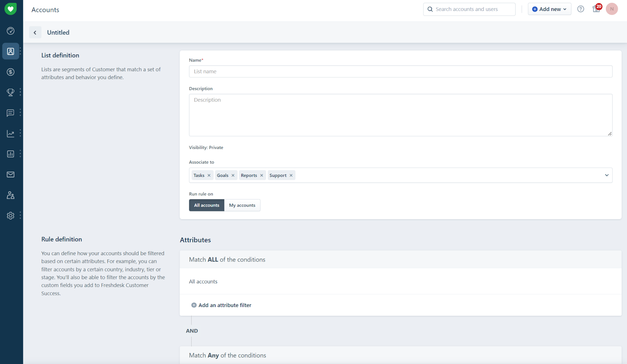Click the AND connector label
Viewport: 627px width, 364px height.
point(192,331)
